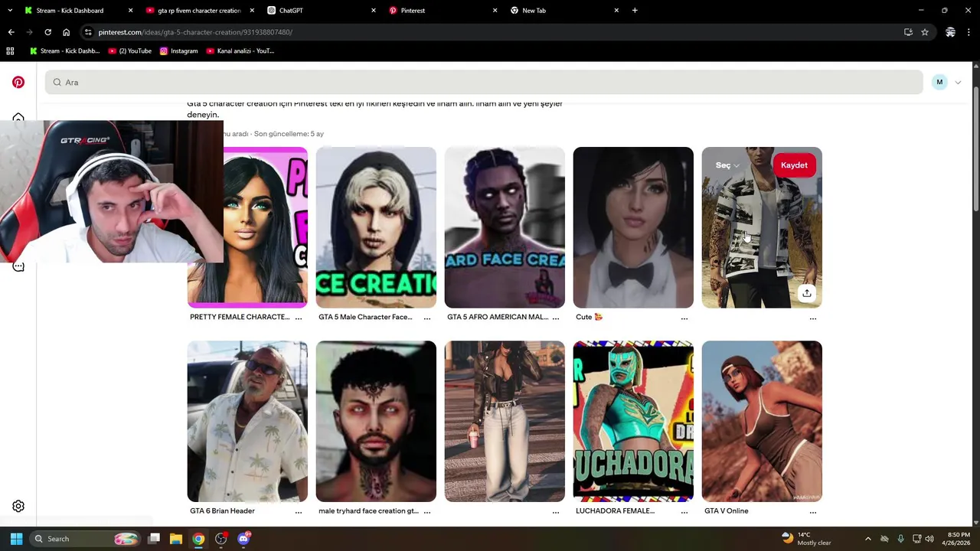Click the 'GTA V Online' pin title
980x551 pixels.
click(727, 510)
